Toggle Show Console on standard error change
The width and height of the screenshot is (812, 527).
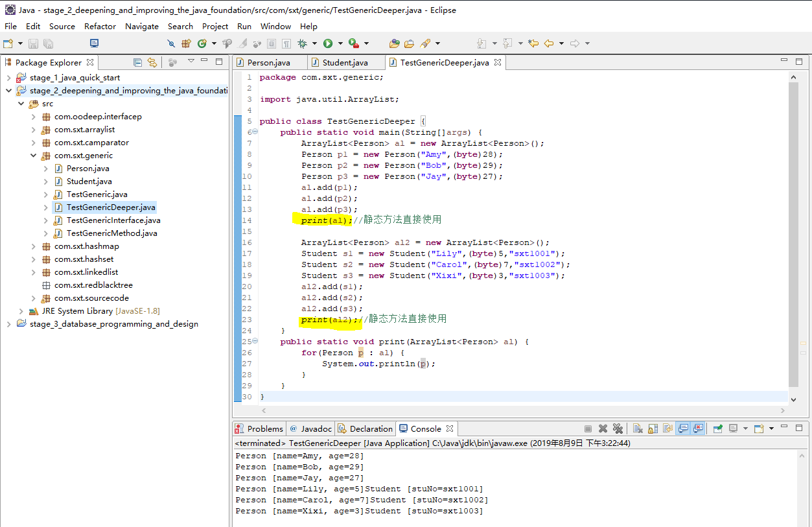coord(698,428)
